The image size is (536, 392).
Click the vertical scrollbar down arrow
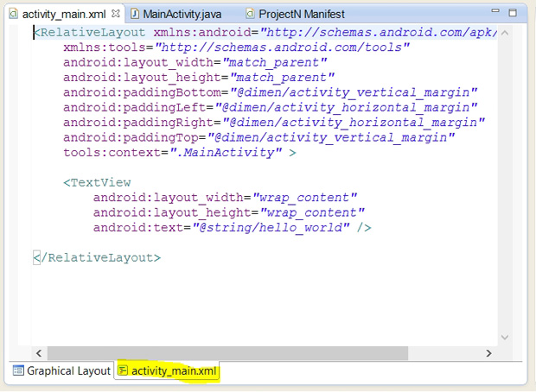point(505,338)
